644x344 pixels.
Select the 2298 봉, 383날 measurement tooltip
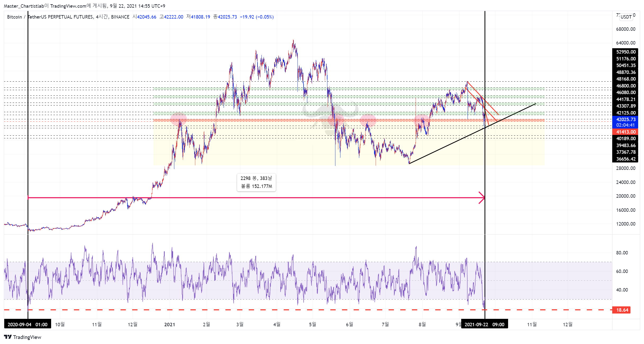pyautogui.click(x=256, y=182)
